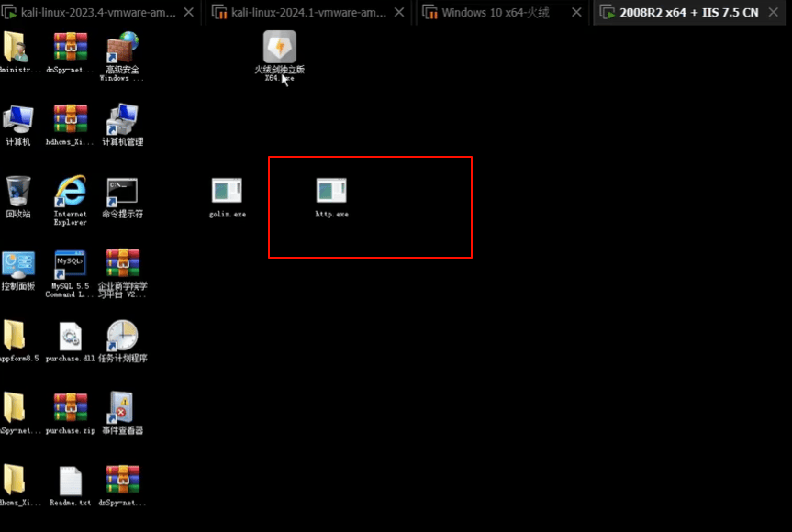Click the Internet Explorer shortcut
This screenshot has height=532, width=792.
pos(71,192)
